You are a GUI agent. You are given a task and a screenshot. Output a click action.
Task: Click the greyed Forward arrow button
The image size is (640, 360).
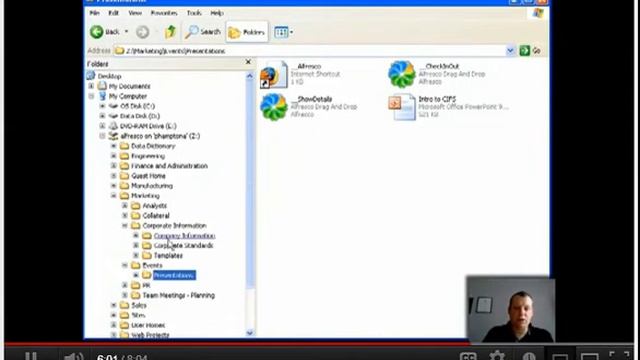pos(142,32)
